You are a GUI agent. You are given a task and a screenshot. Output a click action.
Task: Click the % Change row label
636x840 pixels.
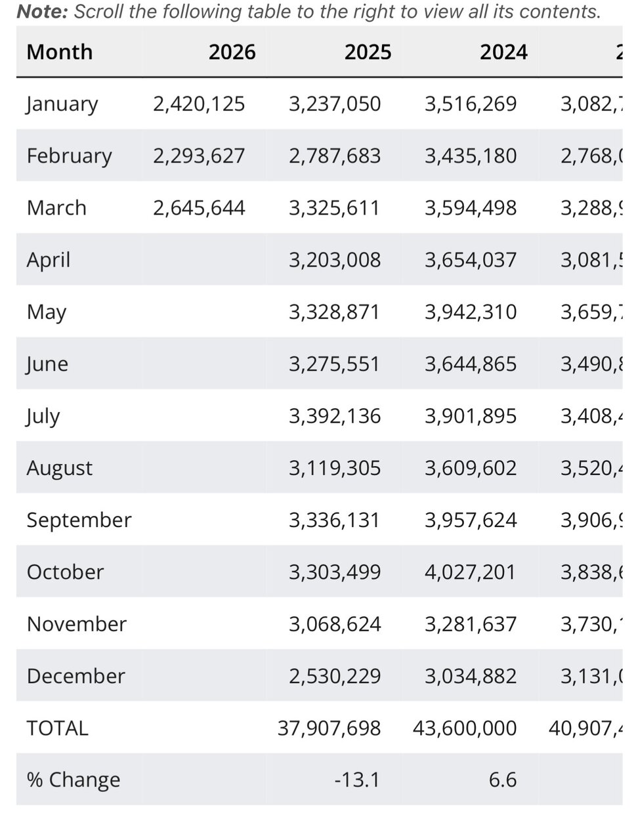tap(74, 780)
